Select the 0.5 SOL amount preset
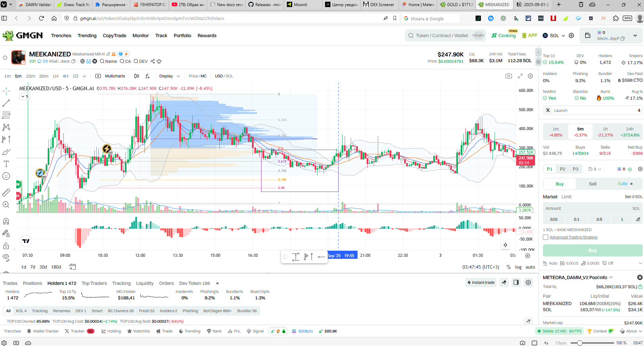 click(x=599, y=219)
